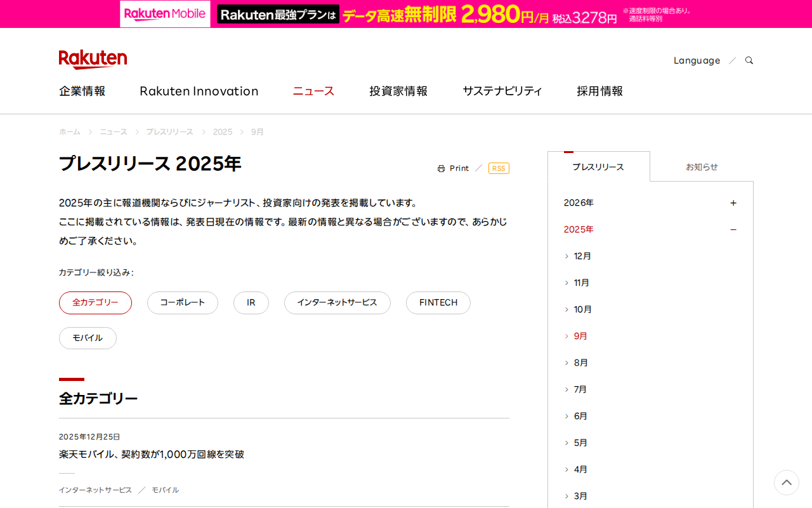Screen dimensions: 812x508
Task: Open the Language selector
Action: point(697,60)
